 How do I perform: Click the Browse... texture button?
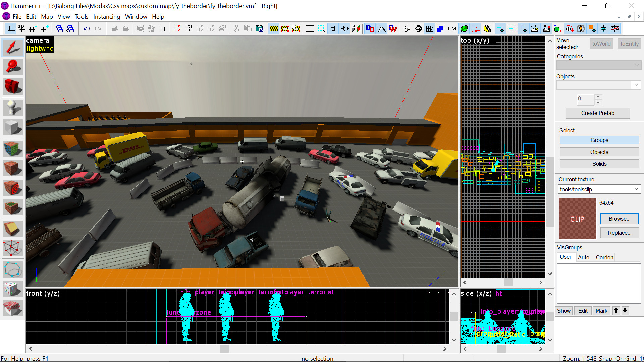point(619,219)
